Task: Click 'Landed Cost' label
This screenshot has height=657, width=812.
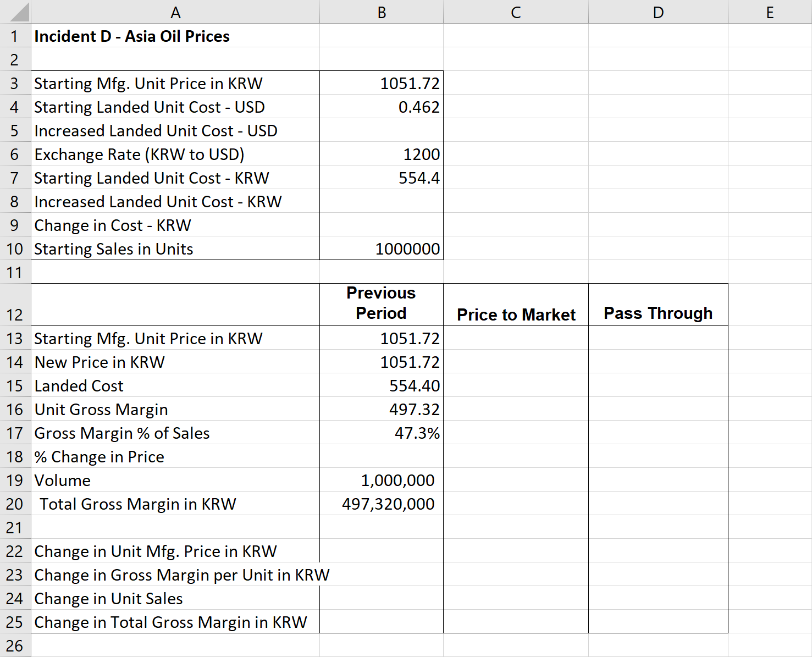Action: point(79,386)
